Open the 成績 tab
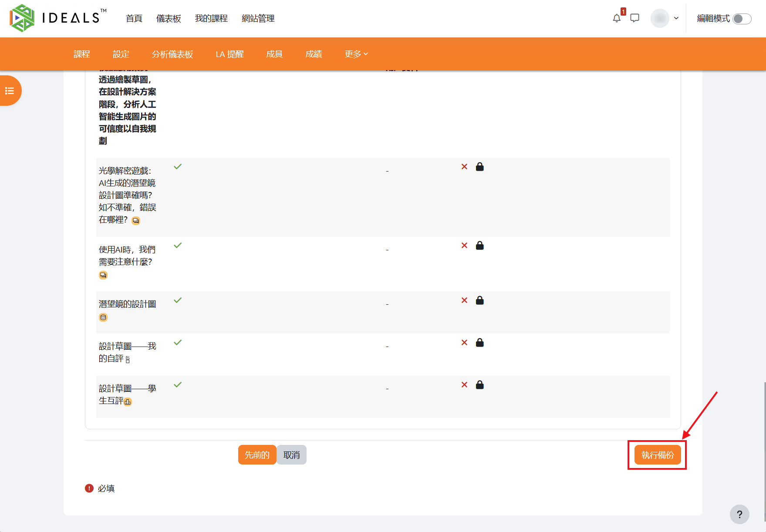The width and height of the screenshot is (766, 532). [x=314, y=54]
